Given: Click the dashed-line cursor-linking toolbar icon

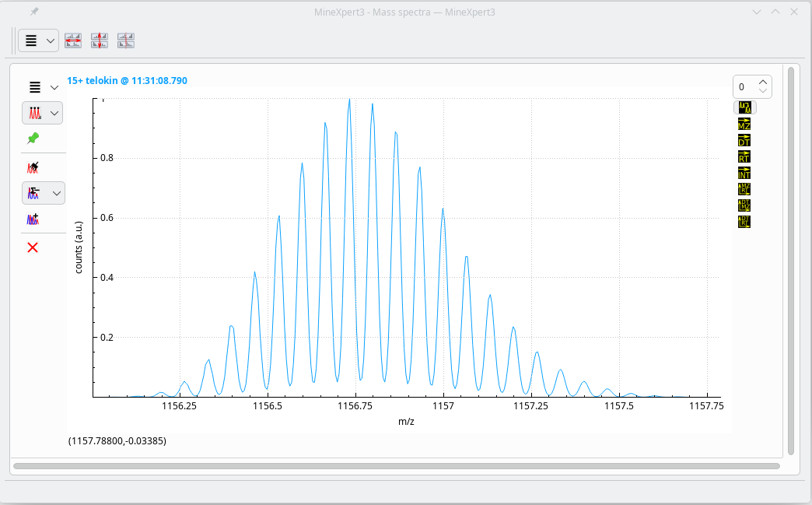Looking at the screenshot, I should [x=125, y=40].
